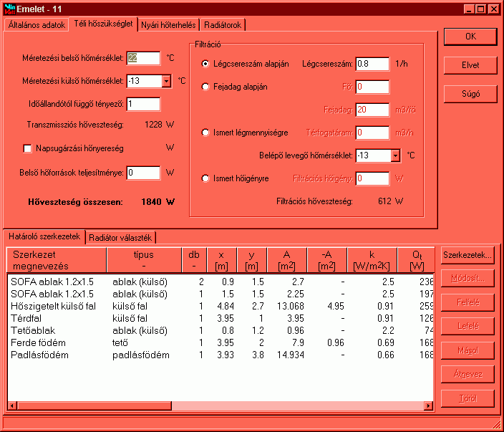The width and height of the screenshot is (504, 432).
Task: Open the Radiátorok tab
Action: pyautogui.click(x=223, y=25)
